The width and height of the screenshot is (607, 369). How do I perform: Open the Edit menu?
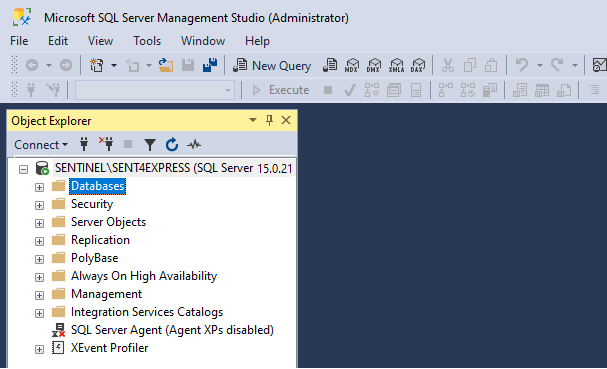(58, 41)
